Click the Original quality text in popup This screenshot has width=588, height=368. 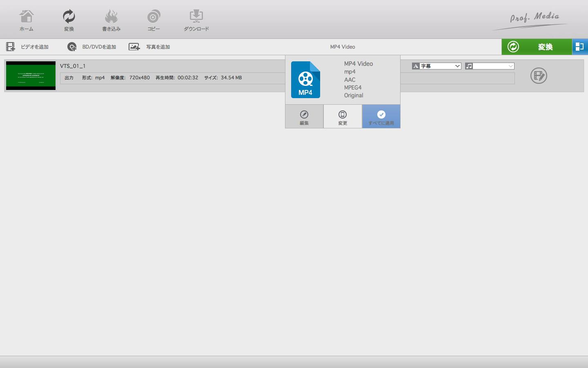[x=354, y=95]
